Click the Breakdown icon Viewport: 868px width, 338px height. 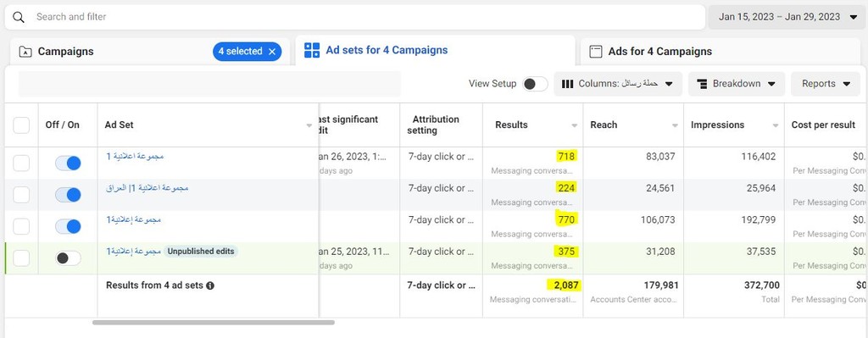pyautogui.click(x=702, y=84)
